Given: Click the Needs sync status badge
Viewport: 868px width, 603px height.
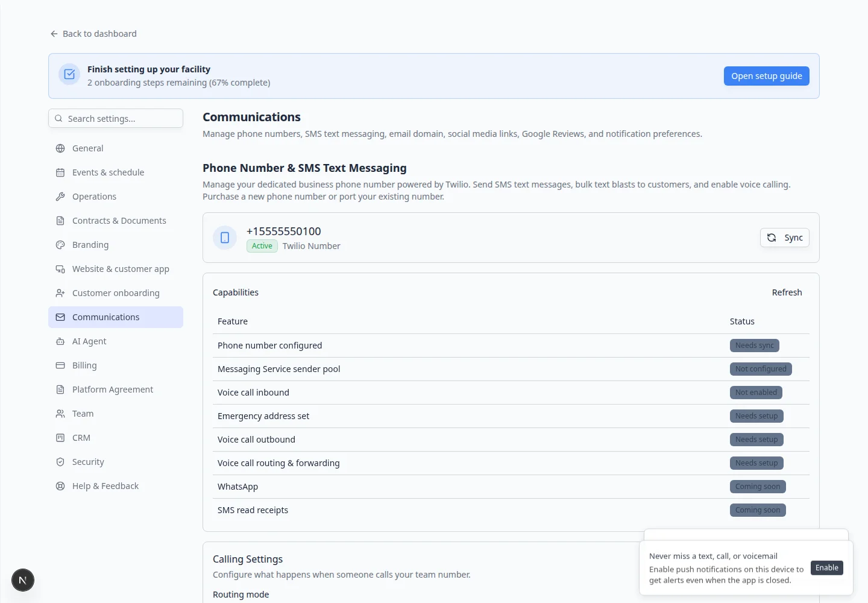Looking at the screenshot, I should [755, 346].
